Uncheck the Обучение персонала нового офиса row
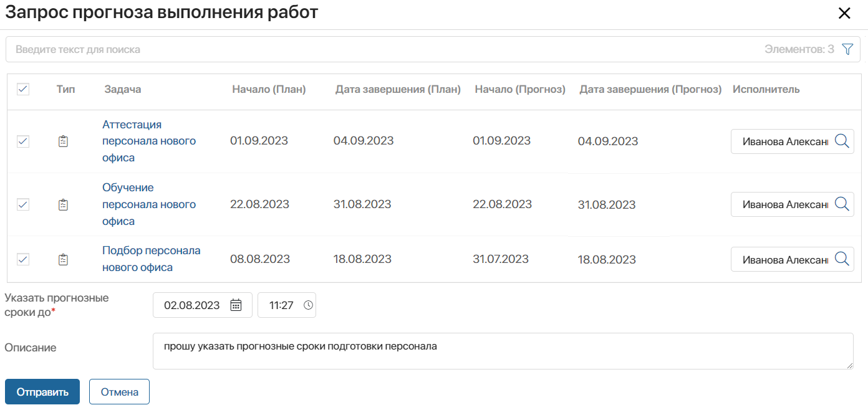 click(x=23, y=204)
